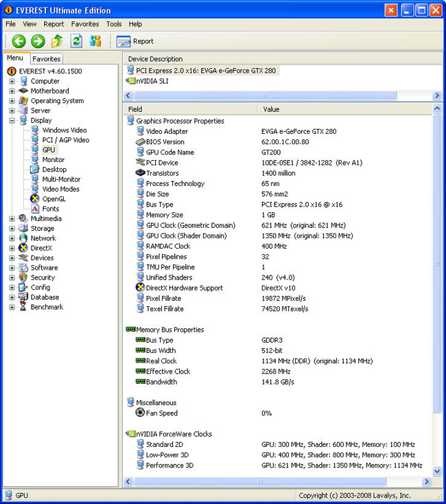
Task: Select the GPU Code Name row
Action: [278, 152]
